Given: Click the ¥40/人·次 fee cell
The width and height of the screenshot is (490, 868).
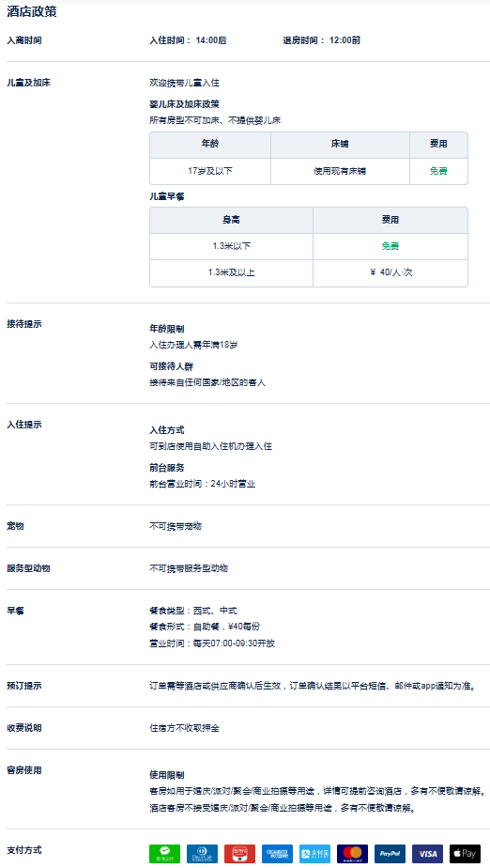Looking at the screenshot, I should [390, 273].
